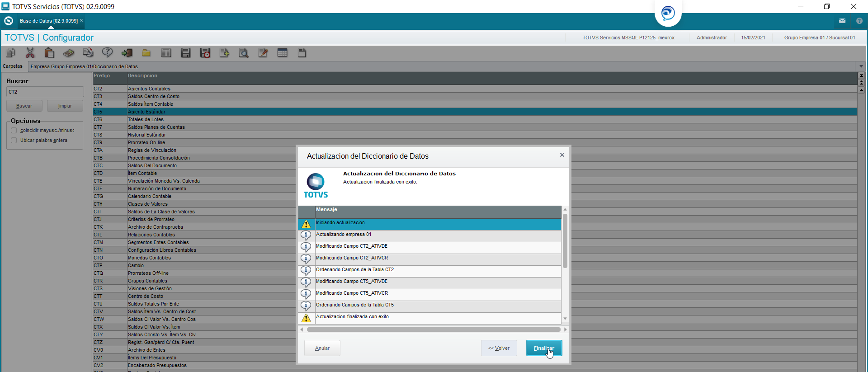Click the Anular button in the dialog

tap(322, 348)
